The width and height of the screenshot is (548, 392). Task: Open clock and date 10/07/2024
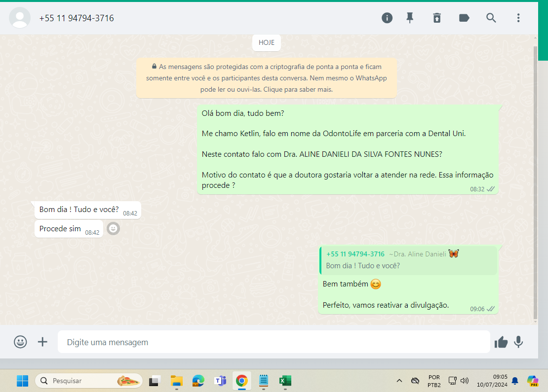(492, 381)
